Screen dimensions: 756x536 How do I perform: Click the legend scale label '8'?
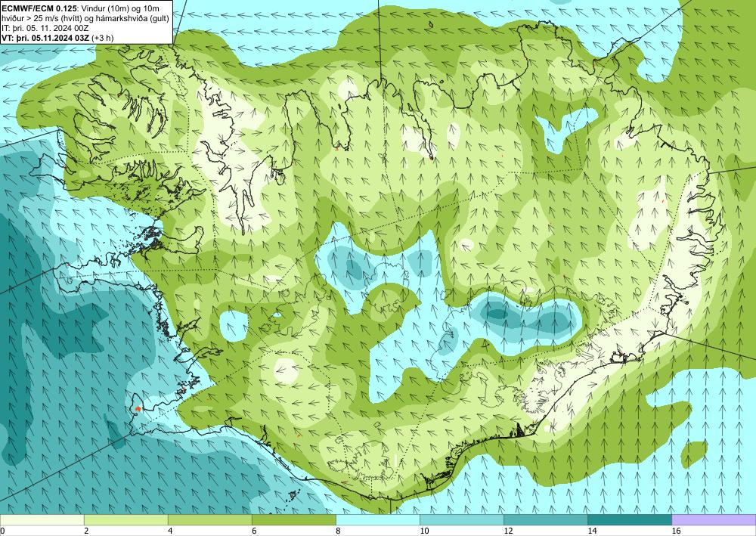[339, 531]
